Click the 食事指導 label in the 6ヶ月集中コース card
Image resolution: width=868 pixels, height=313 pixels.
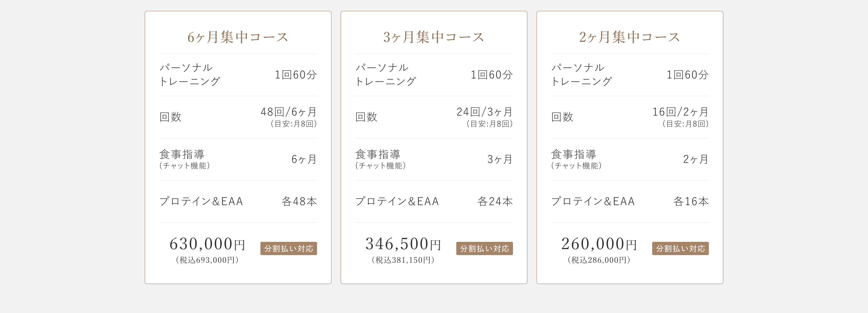pos(182,154)
